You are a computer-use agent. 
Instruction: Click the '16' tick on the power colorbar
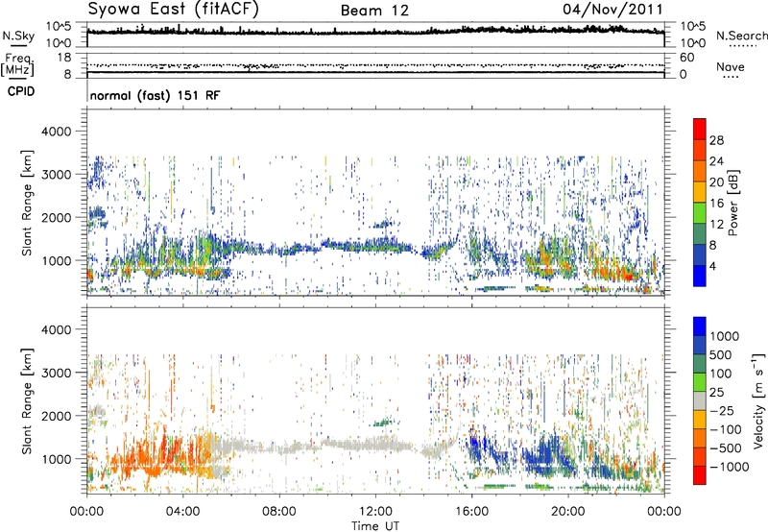[716, 204]
